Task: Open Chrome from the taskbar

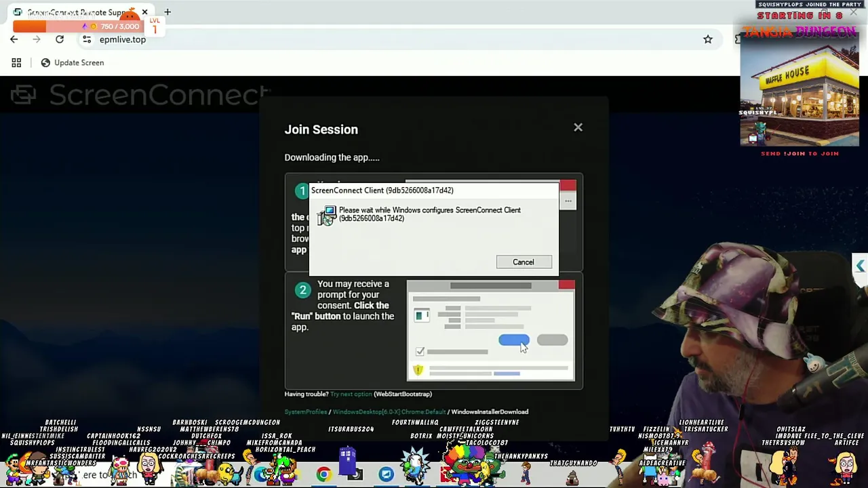Action: point(323,474)
